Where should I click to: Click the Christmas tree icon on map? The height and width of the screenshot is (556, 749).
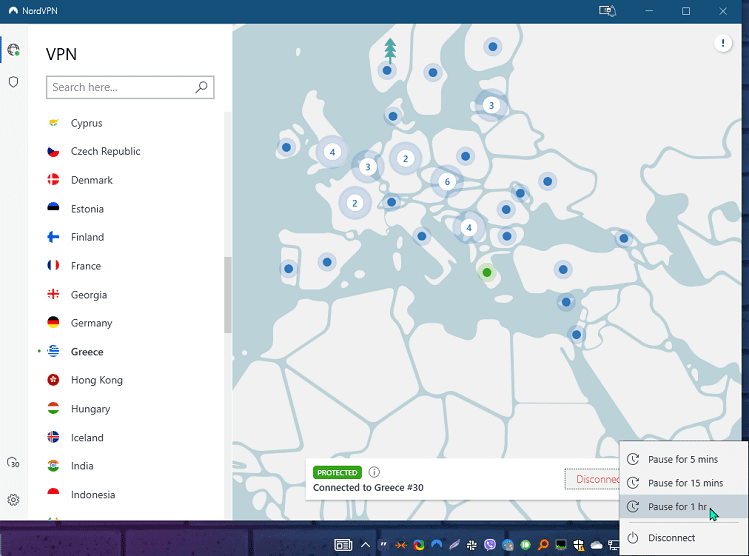point(390,51)
